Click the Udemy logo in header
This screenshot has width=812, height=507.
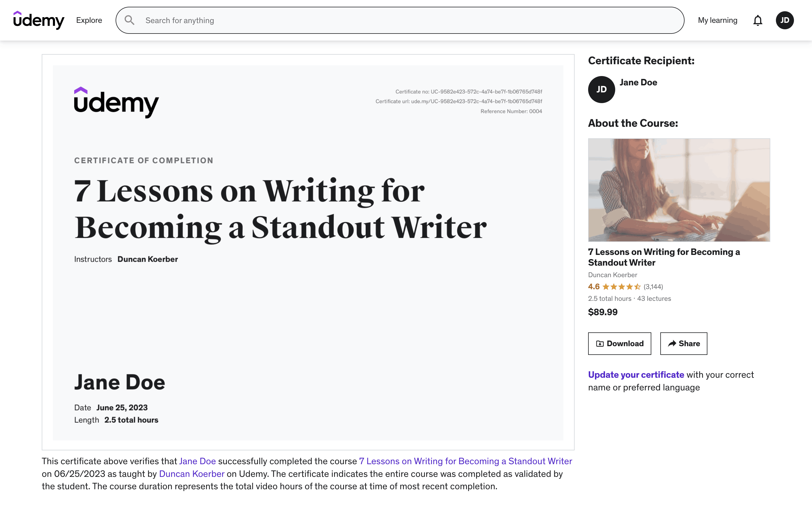[x=39, y=20]
